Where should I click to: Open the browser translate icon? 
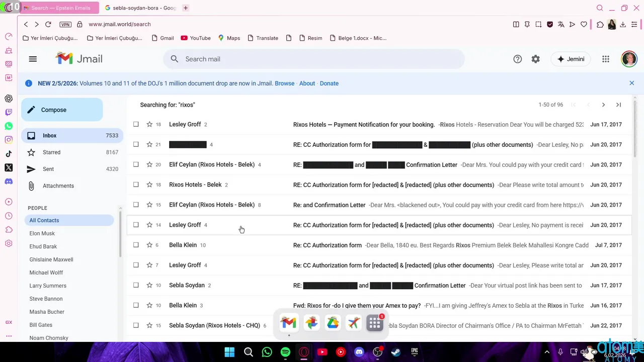pos(561,24)
